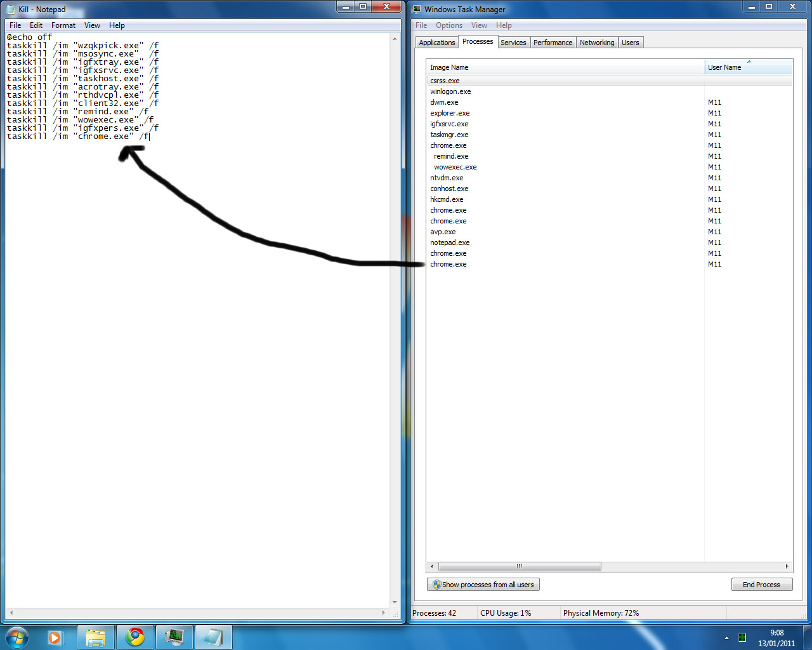Click 'Processes: 42' status bar entry
The image size is (812, 650).
coord(434,613)
